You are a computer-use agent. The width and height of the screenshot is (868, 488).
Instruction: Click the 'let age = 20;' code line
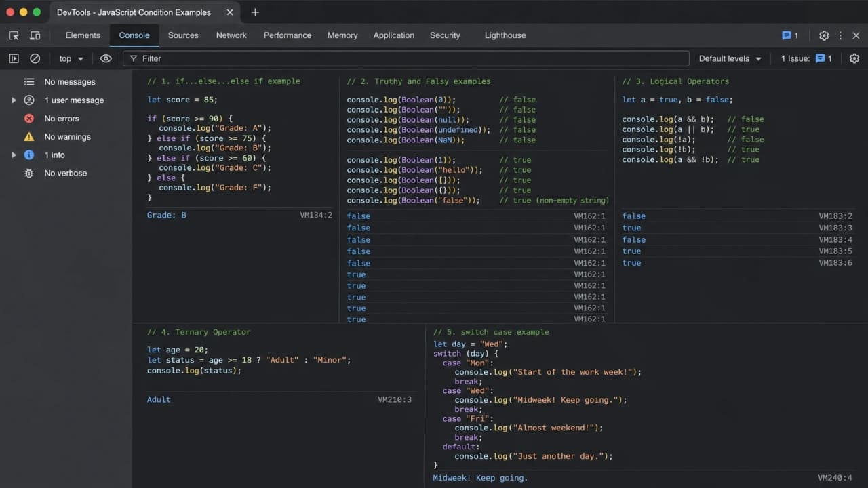point(178,350)
